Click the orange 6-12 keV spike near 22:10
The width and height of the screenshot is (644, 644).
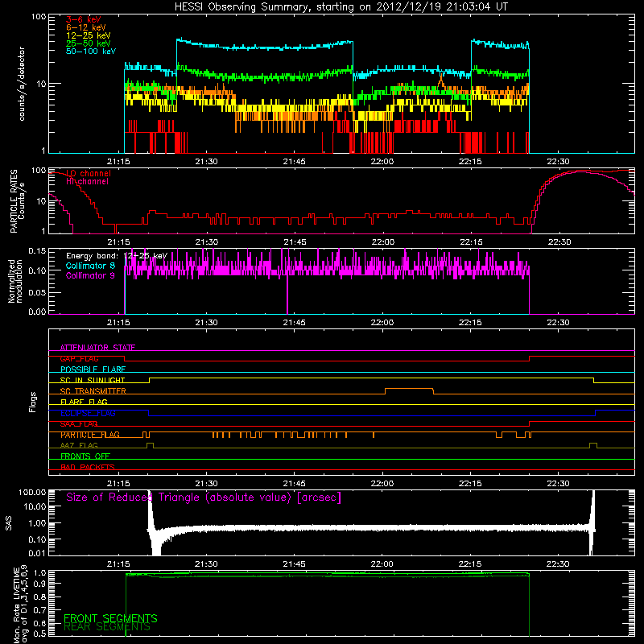click(441, 81)
